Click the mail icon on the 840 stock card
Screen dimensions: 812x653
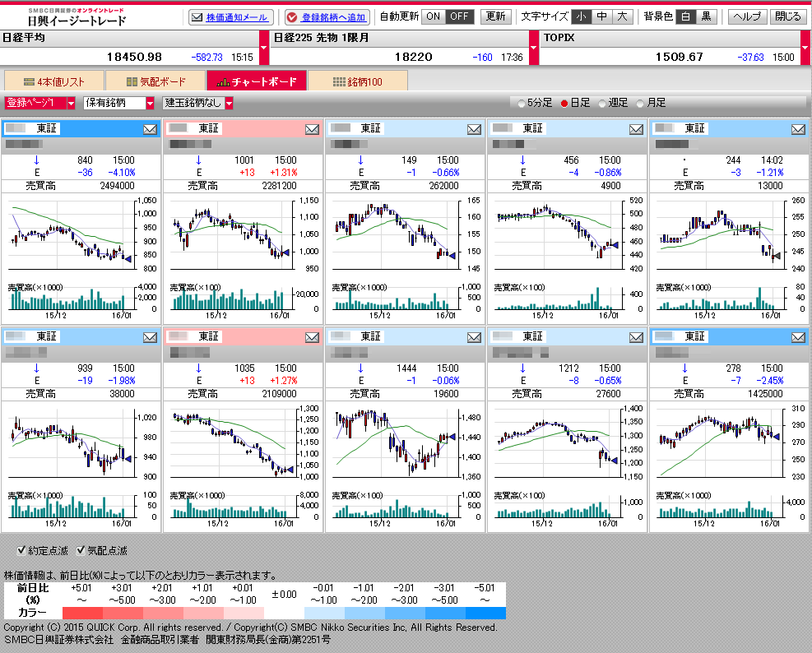point(150,129)
